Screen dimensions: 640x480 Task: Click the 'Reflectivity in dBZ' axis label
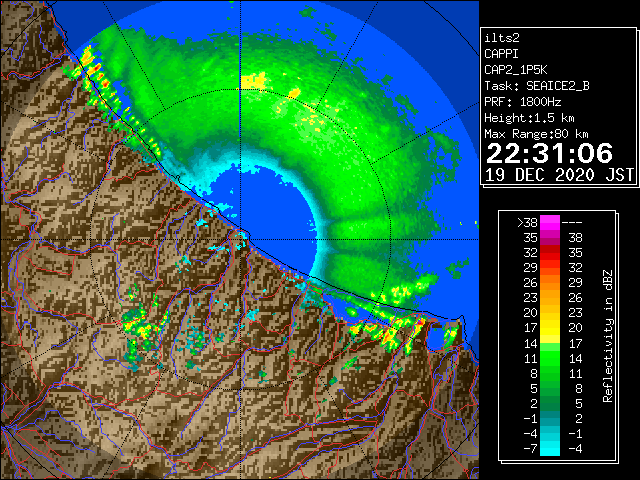(x=608, y=336)
